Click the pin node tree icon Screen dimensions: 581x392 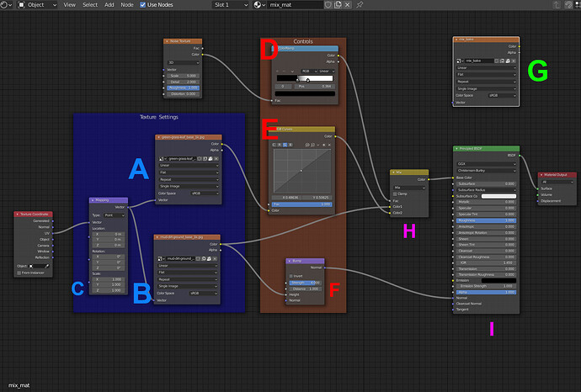pyautogui.click(x=359, y=5)
